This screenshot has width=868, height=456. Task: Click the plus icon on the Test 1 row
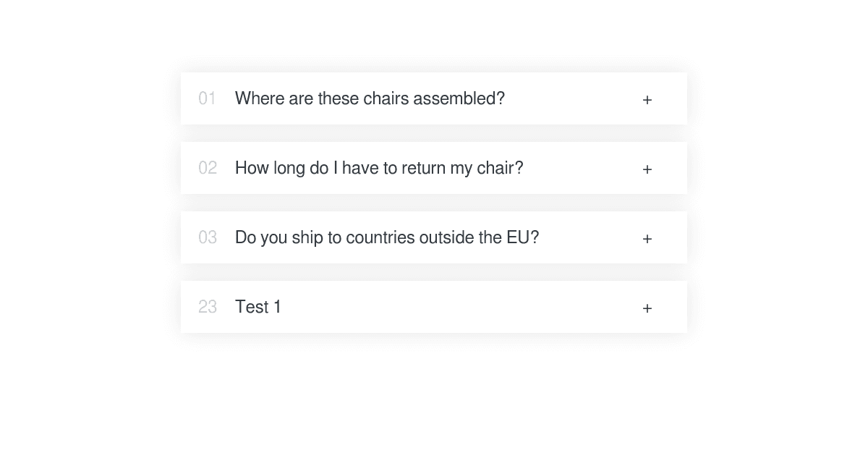(647, 308)
